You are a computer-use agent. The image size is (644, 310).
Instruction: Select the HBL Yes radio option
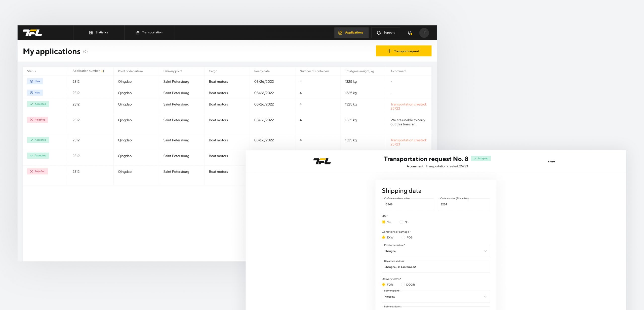(384, 222)
